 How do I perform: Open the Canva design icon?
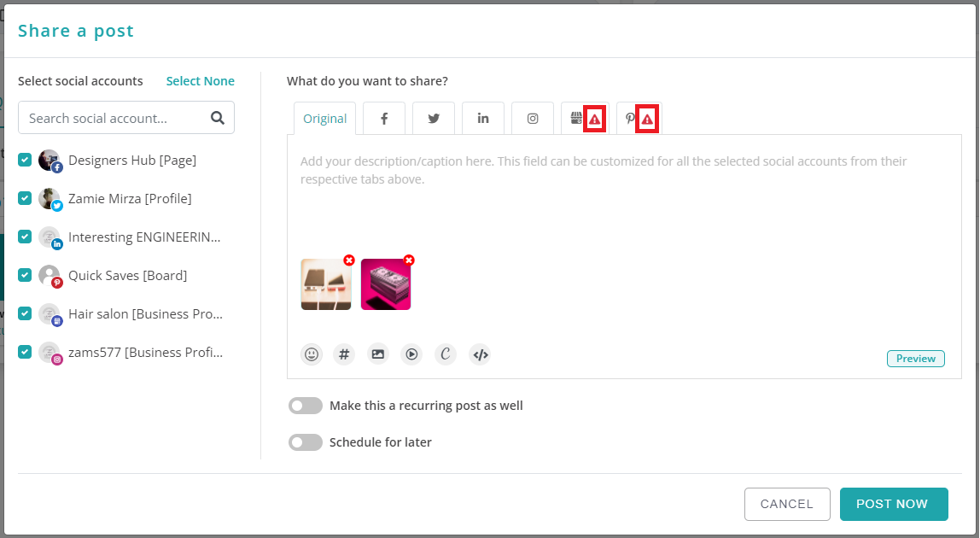(x=445, y=354)
